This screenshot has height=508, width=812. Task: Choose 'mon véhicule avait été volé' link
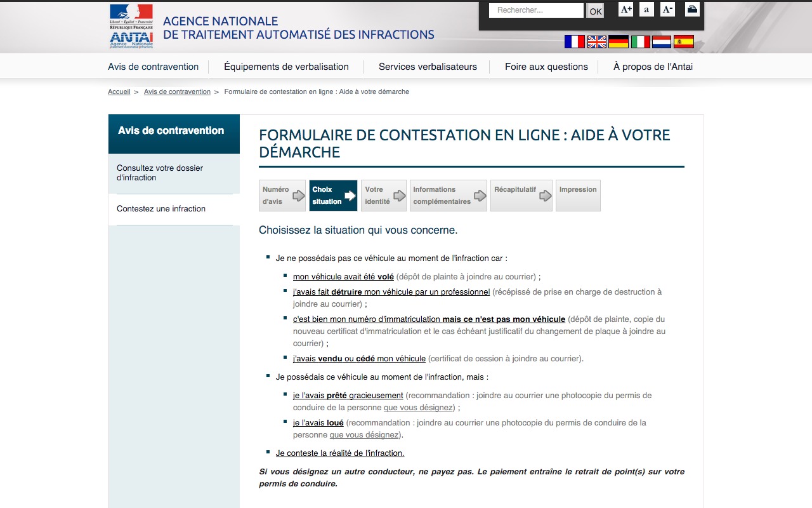click(x=343, y=277)
